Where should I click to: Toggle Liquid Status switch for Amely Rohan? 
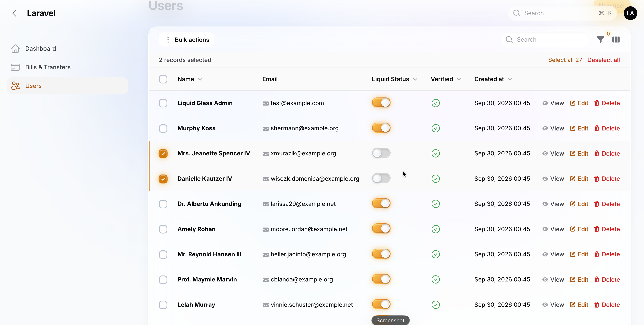pyautogui.click(x=381, y=228)
